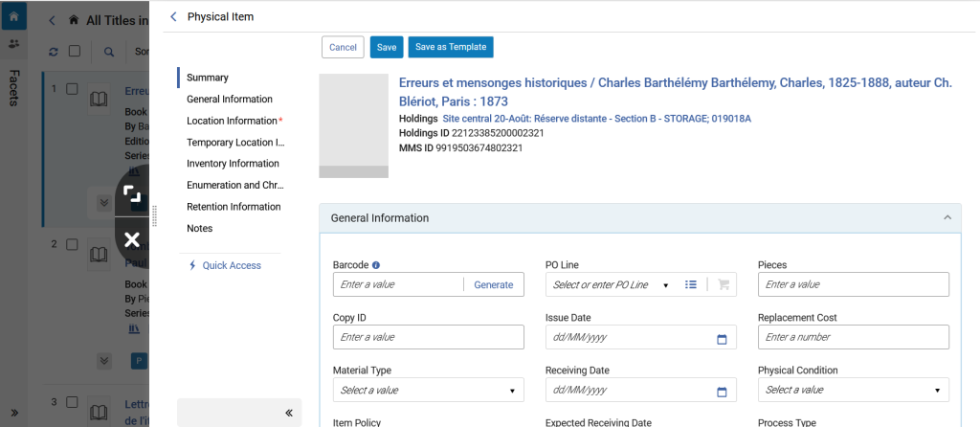Open the Issue Date calendar picker
980x427 pixels.
[722, 340]
